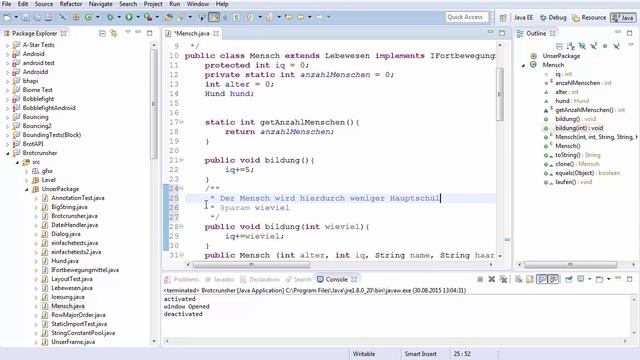Toggle Hide Local Types in Outline toolbar

[616, 46]
